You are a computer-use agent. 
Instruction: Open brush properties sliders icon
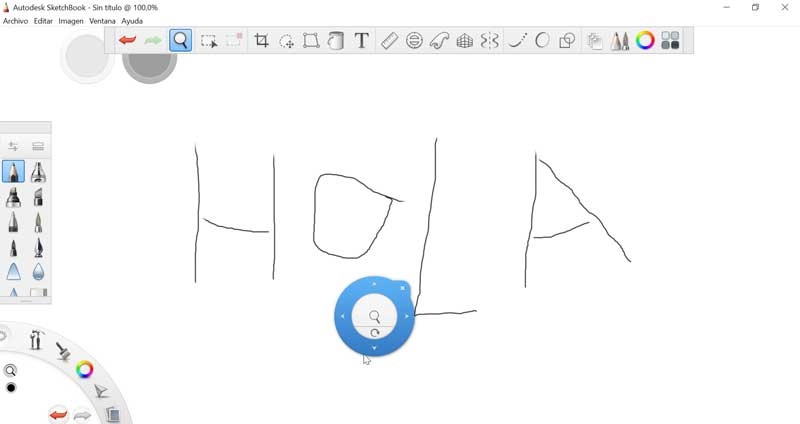coord(13,146)
